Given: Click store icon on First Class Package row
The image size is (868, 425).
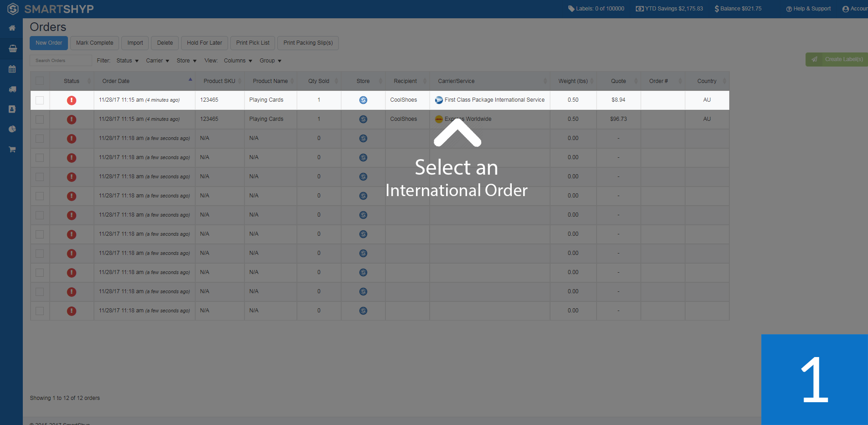Looking at the screenshot, I should pos(363,100).
